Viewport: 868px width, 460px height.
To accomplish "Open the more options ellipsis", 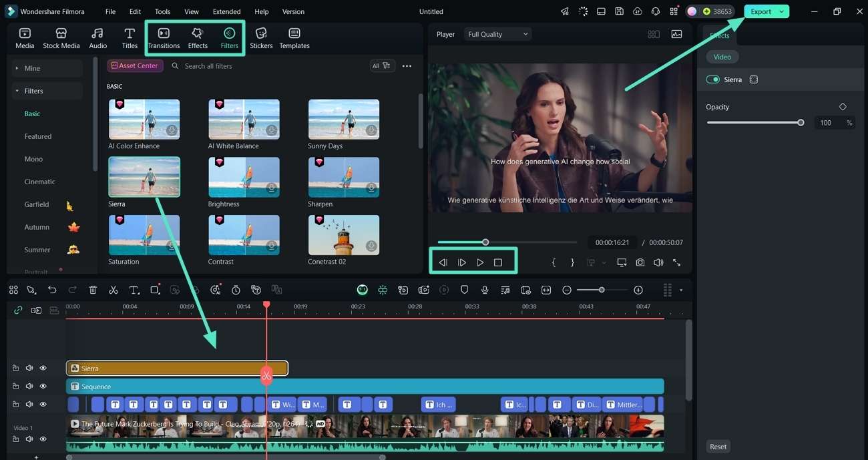I will [407, 66].
